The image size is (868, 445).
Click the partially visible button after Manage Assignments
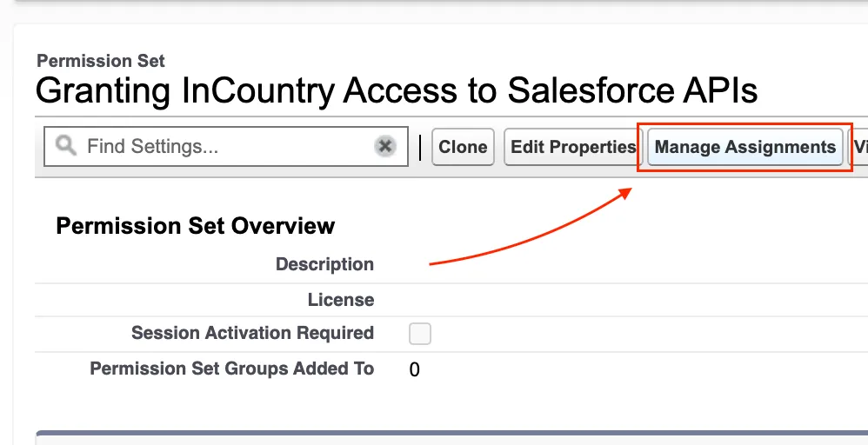coord(859,147)
